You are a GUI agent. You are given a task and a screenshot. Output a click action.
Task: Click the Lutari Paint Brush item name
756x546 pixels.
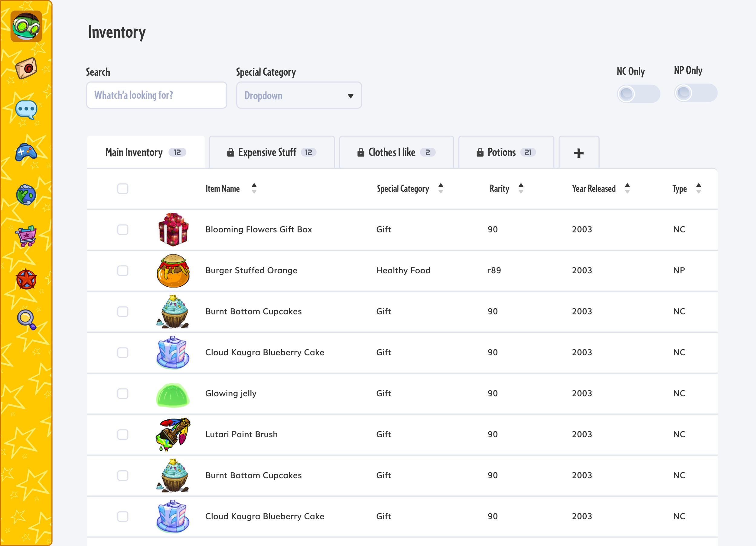[241, 434]
